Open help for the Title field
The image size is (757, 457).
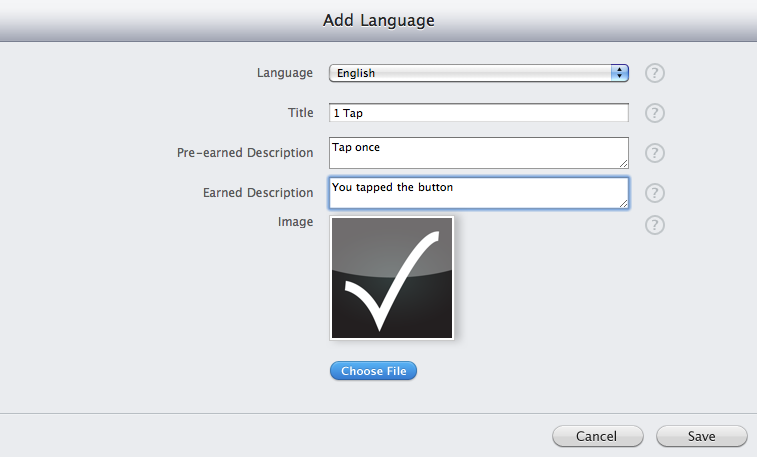coord(655,113)
